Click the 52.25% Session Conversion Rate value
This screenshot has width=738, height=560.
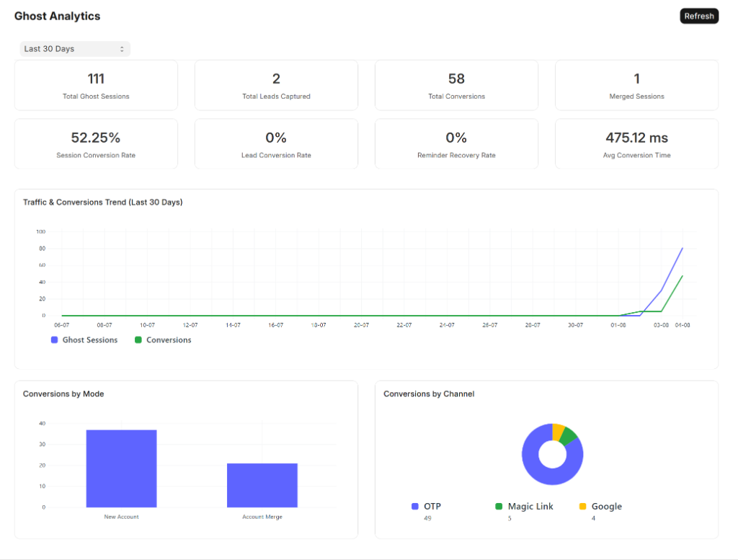click(x=96, y=138)
